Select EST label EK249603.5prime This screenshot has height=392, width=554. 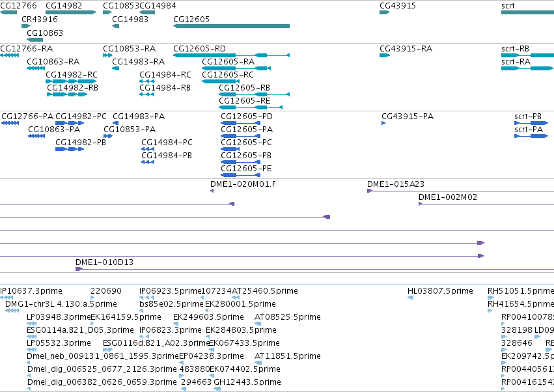(208, 317)
